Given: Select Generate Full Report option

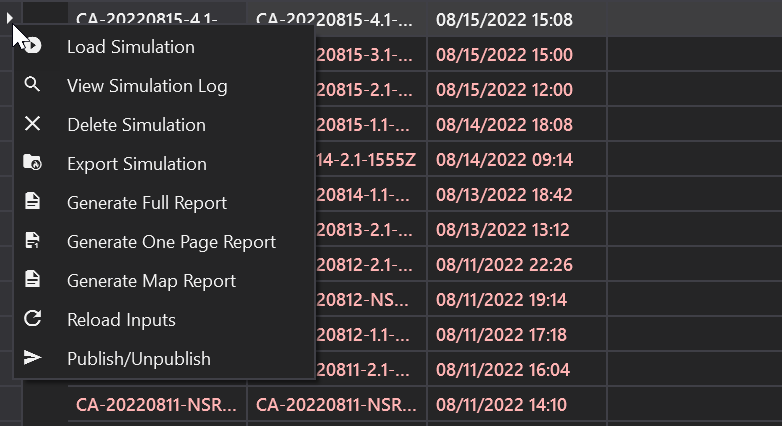Looking at the screenshot, I should [x=147, y=203].
